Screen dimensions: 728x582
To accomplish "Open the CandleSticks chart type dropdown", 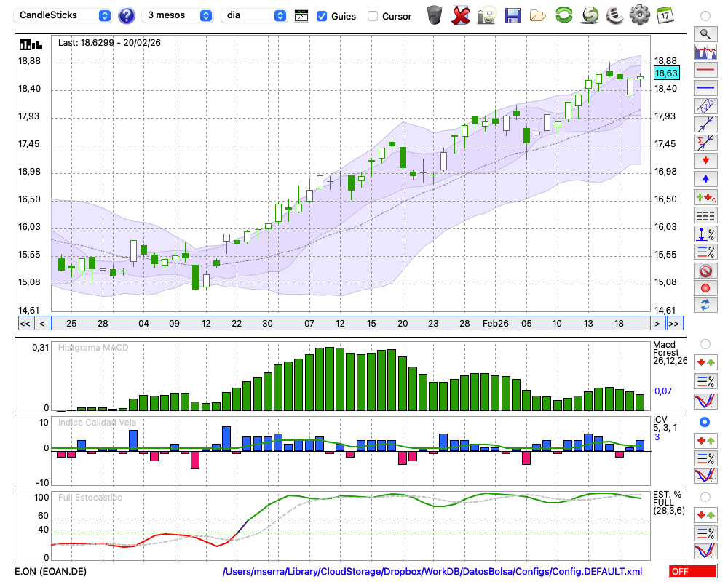I will click(62, 15).
